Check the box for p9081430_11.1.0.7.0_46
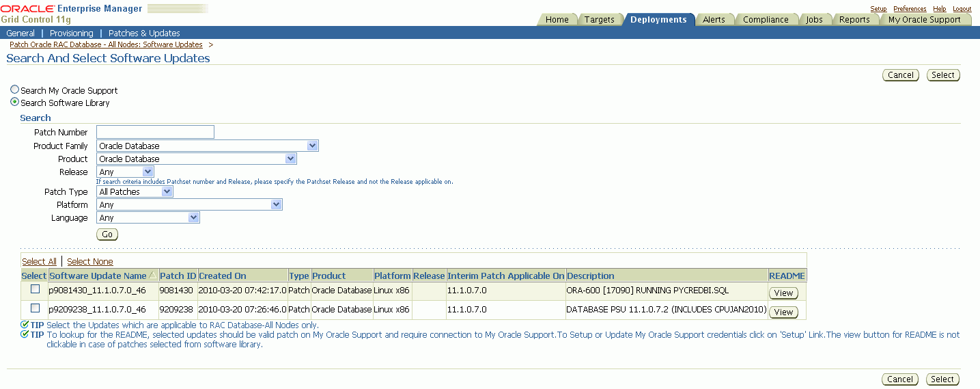 (x=35, y=289)
